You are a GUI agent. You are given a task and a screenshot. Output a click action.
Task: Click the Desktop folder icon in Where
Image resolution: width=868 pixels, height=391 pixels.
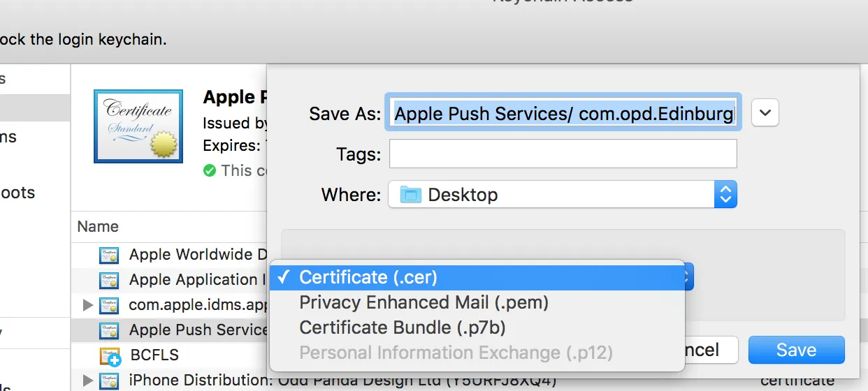point(410,195)
